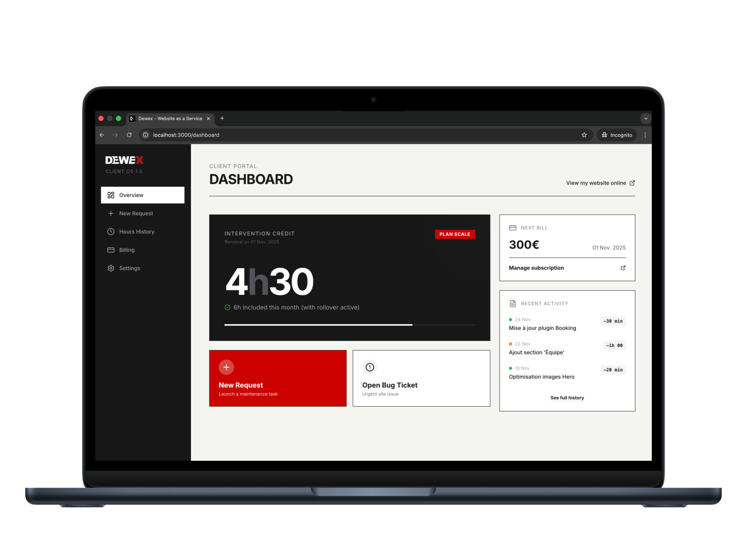Open Hours History via the clock icon

[x=111, y=231]
